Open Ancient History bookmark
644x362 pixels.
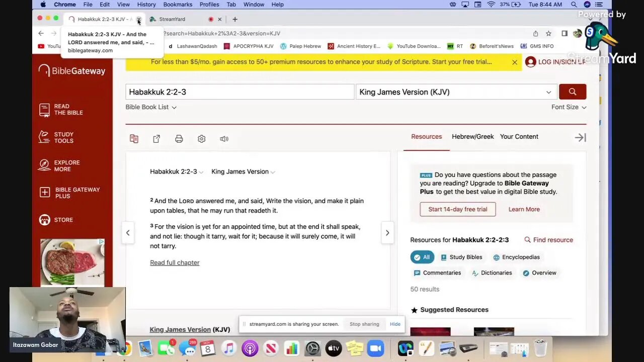pyautogui.click(x=354, y=46)
